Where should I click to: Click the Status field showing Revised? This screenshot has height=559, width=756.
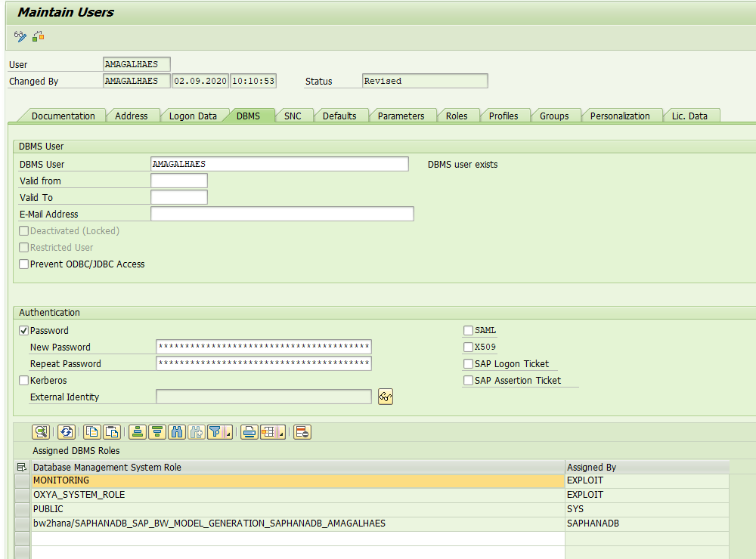425,81
